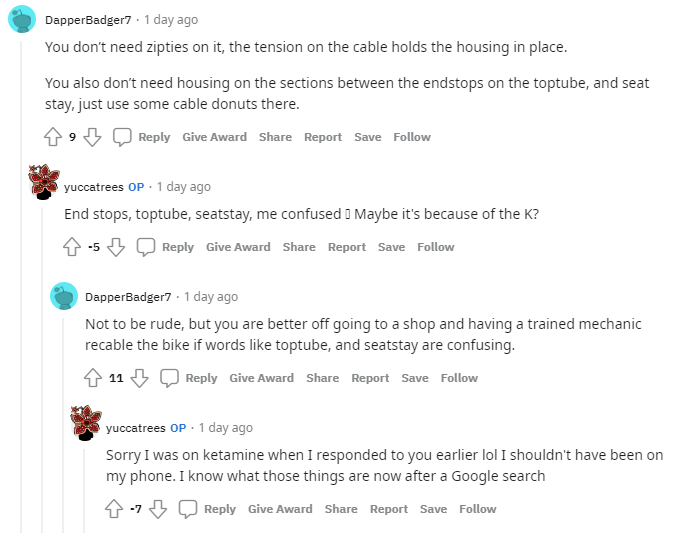Downvote the comment with 11 points
675x533 pixels.
(x=139, y=378)
